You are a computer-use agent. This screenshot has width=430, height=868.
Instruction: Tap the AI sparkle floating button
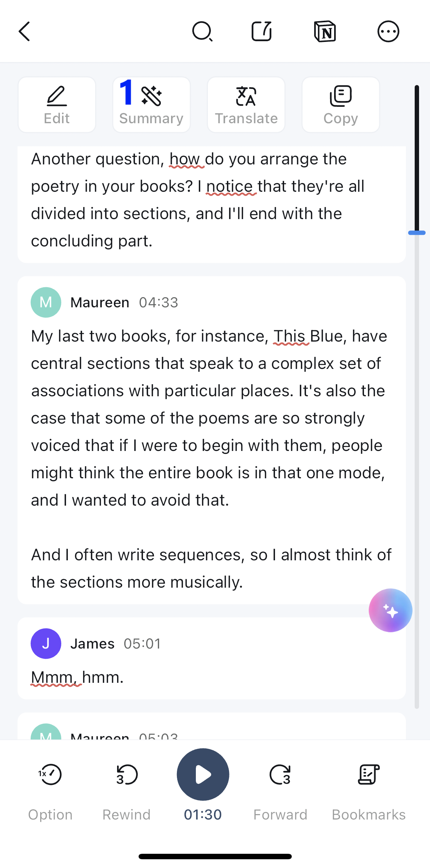click(390, 610)
